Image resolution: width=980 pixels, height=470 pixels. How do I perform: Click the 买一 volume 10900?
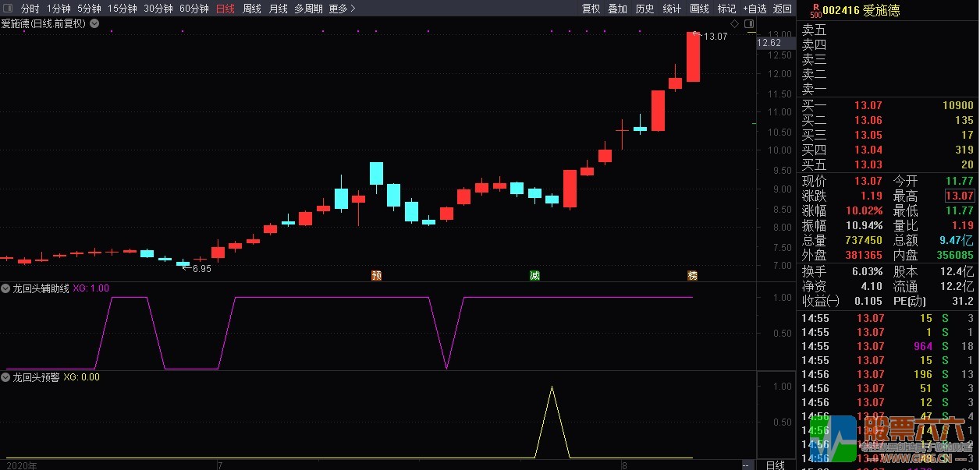click(958, 105)
